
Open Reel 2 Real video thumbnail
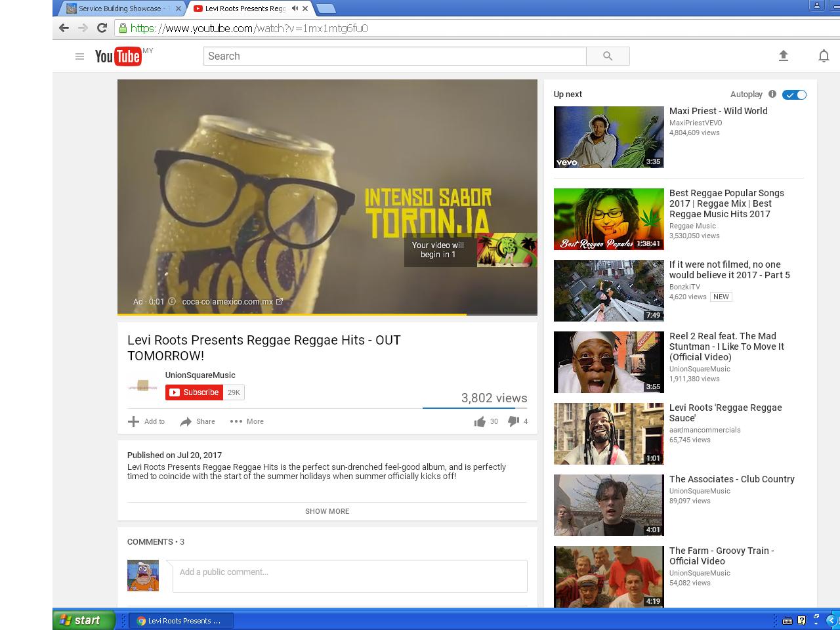[609, 362]
